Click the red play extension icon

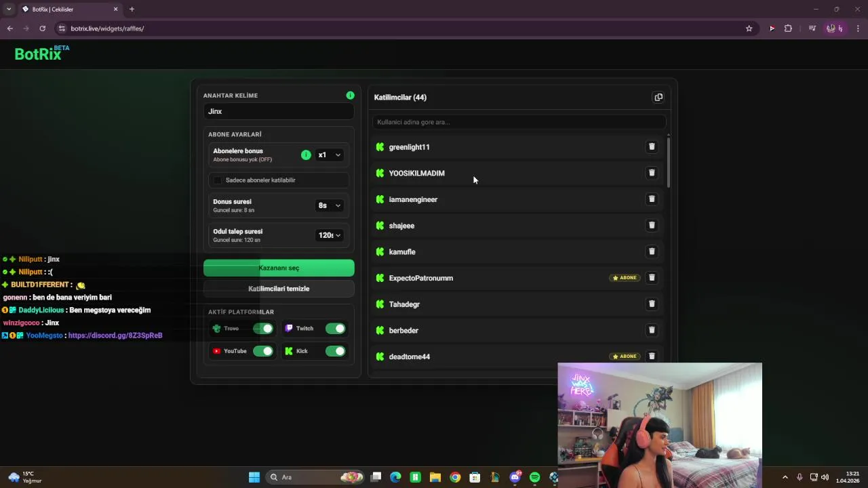point(772,28)
